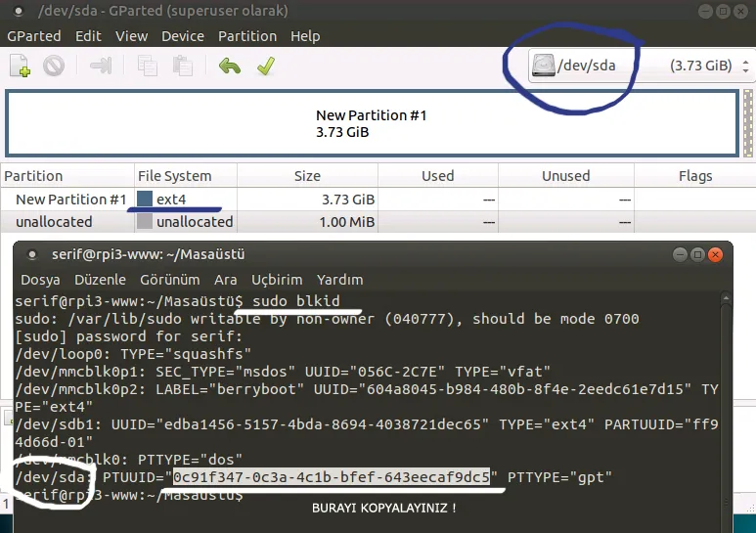This screenshot has height=533, width=756.
Task: Open the GParted menu
Action: (34, 36)
